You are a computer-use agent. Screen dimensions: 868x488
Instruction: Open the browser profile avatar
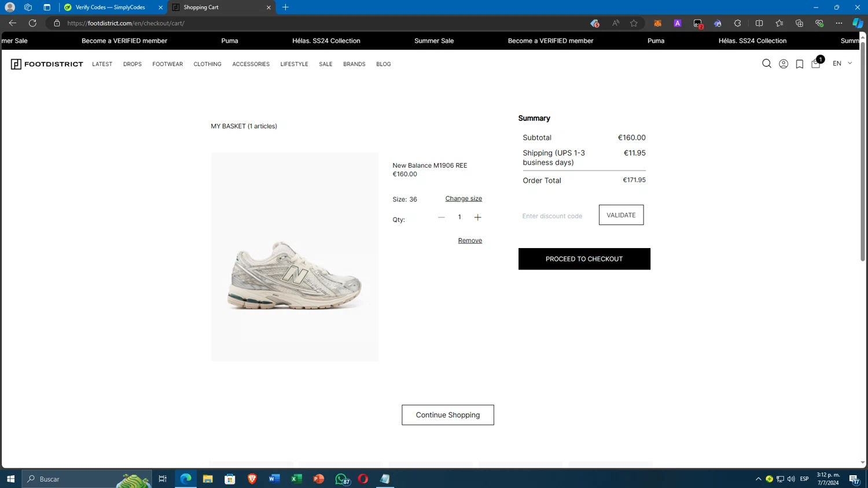(x=10, y=8)
